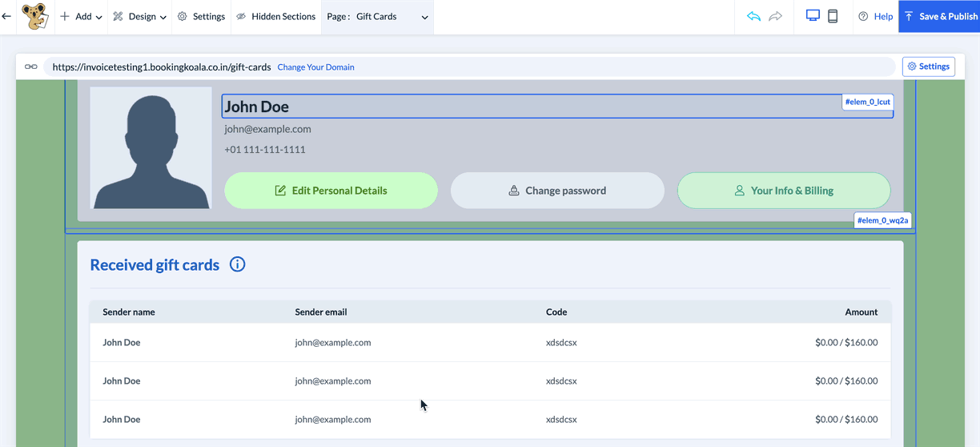This screenshot has height=447, width=980.
Task: Click the info icon beside Received gift cards
Action: 237,264
